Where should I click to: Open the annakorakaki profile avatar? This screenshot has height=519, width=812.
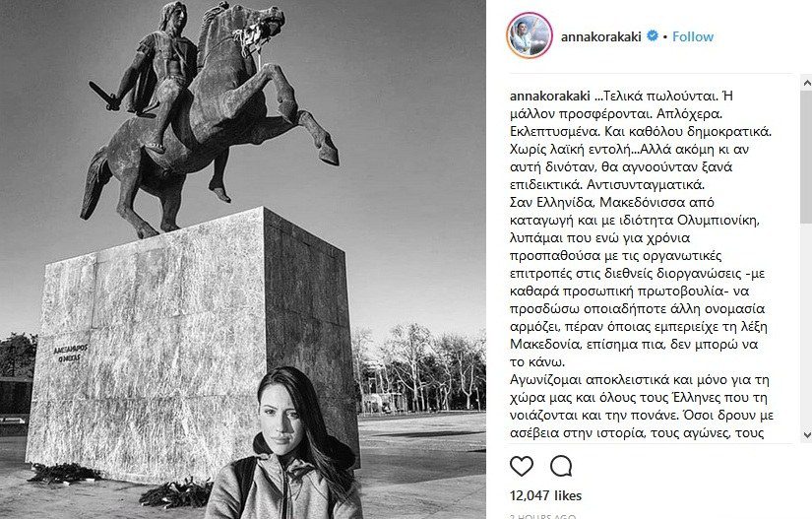click(x=530, y=36)
